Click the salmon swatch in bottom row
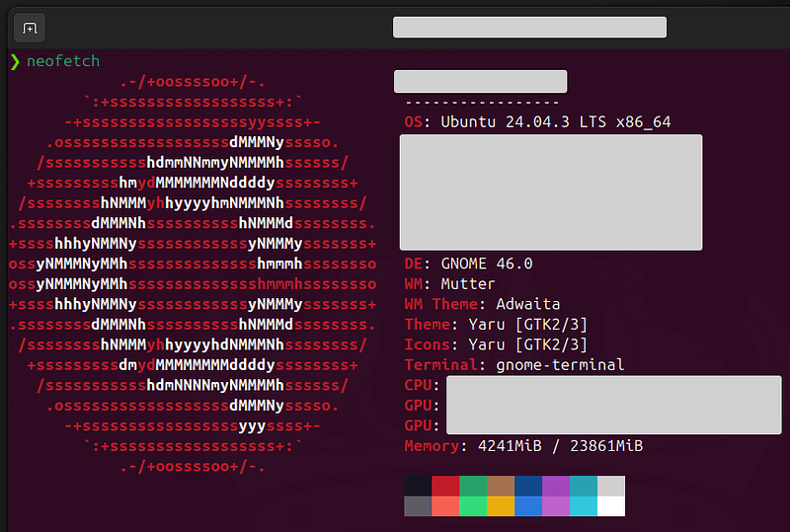The width and height of the screenshot is (790, 532). pos(445,506)
